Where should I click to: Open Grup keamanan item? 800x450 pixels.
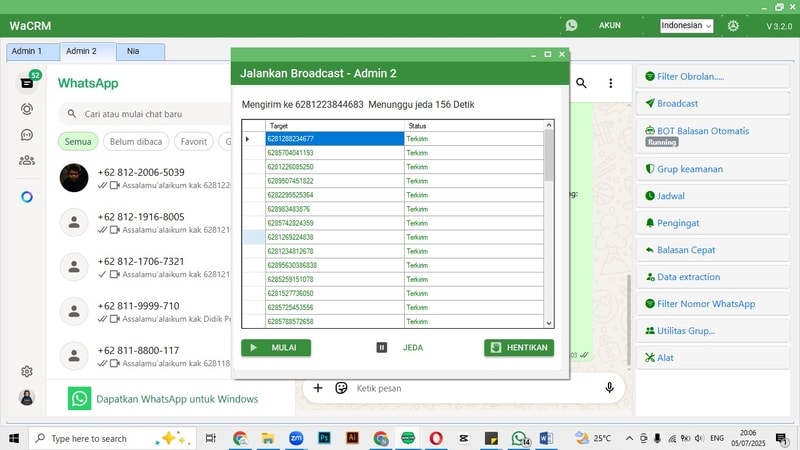pos(712,169)
